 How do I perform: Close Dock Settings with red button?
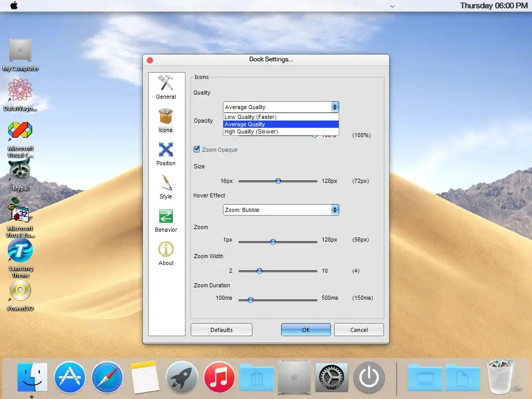150,60
